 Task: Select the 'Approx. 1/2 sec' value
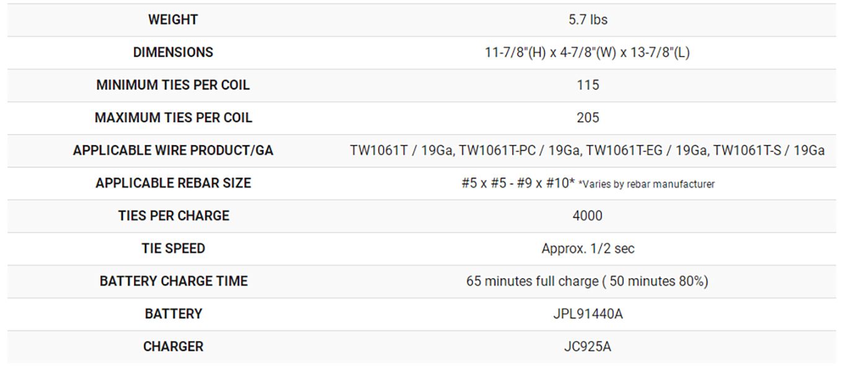click(x=587, y=249)
